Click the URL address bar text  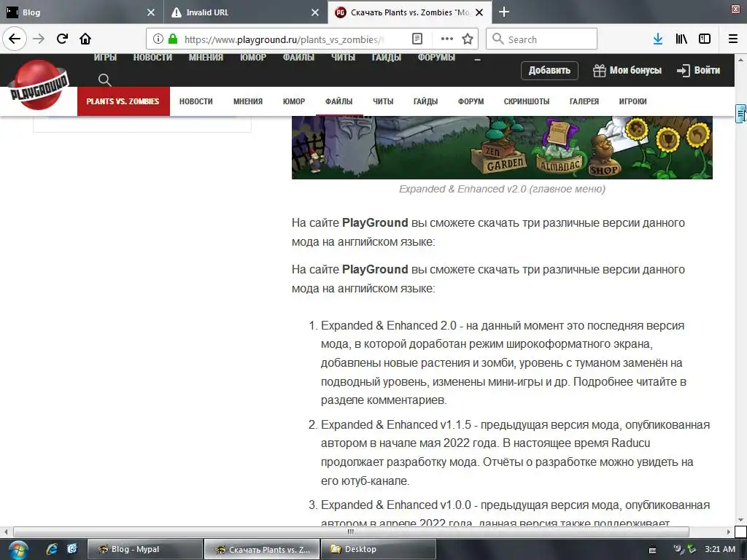[284, 39]
